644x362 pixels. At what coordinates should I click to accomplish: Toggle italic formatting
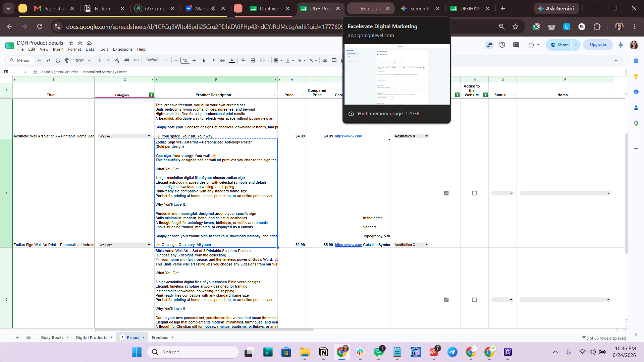(213, 60)
